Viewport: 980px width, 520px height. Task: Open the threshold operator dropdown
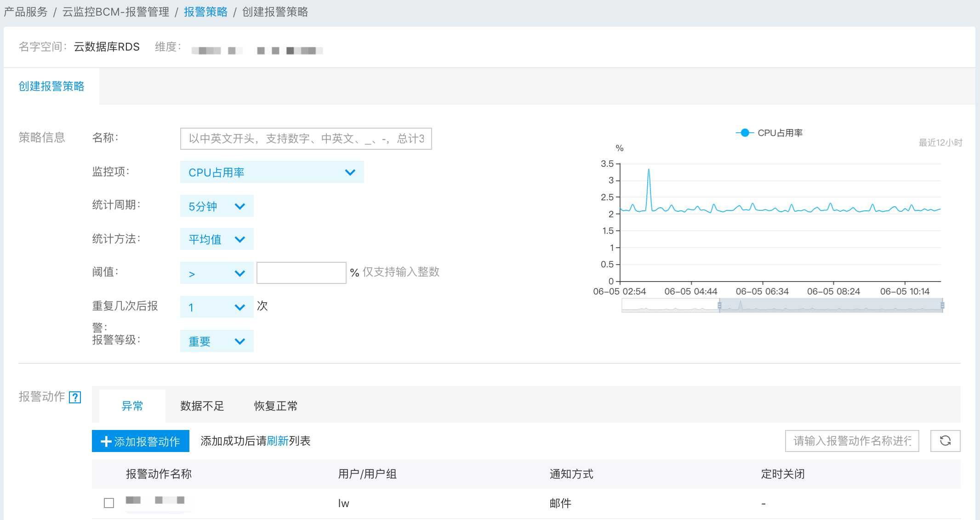pyautogui.click(x=217, y=273)
